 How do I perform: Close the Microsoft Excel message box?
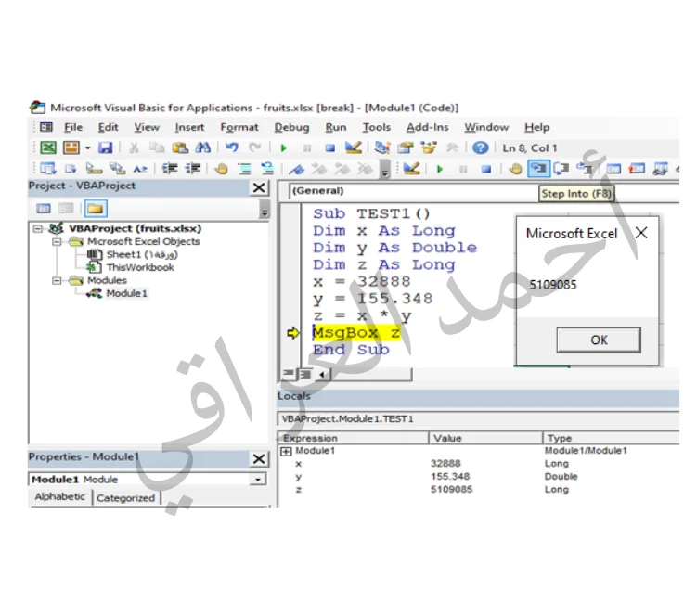tap(641, 233)
